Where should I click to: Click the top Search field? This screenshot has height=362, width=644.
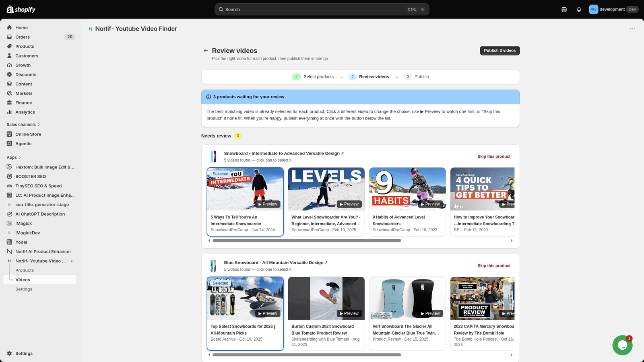322,9
